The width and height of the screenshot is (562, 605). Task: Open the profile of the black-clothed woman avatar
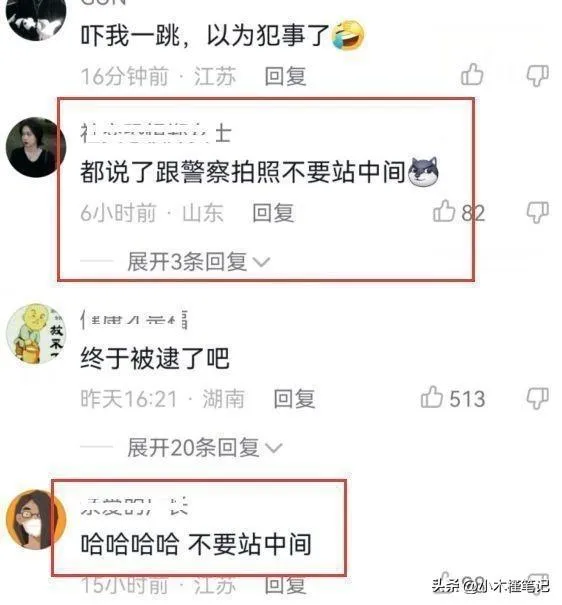click(36, 147)
